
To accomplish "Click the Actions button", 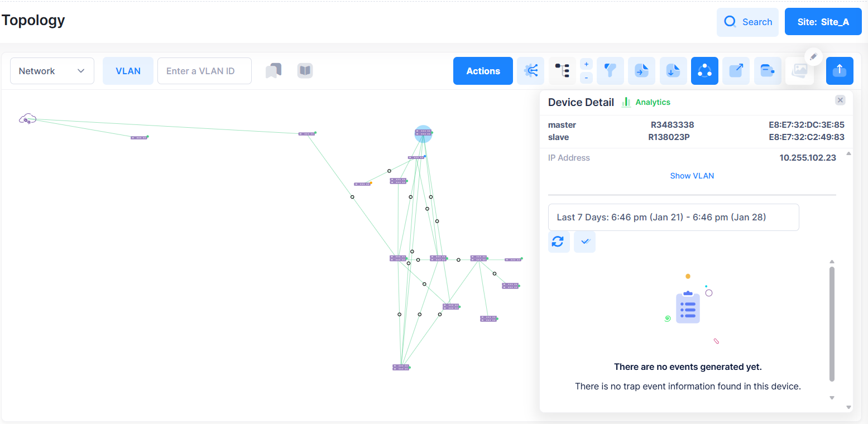I will [x=483, y=71].
